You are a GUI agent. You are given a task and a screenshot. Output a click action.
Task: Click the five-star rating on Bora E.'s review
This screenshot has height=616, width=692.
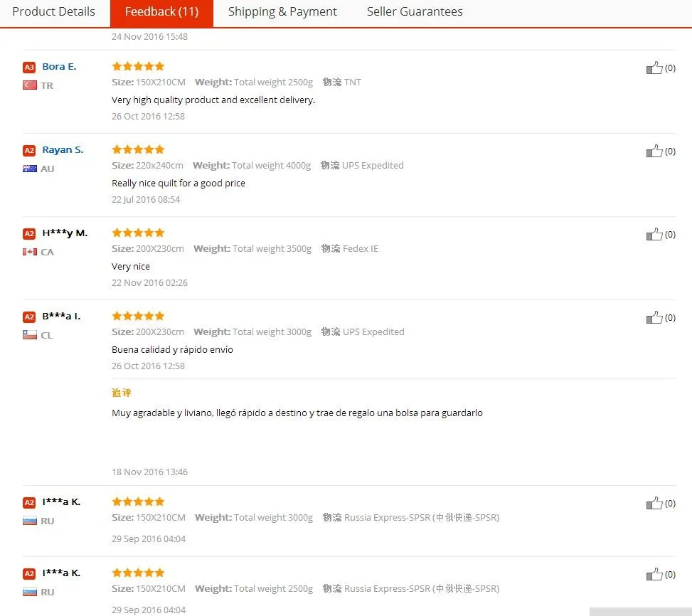pos(138,66)
